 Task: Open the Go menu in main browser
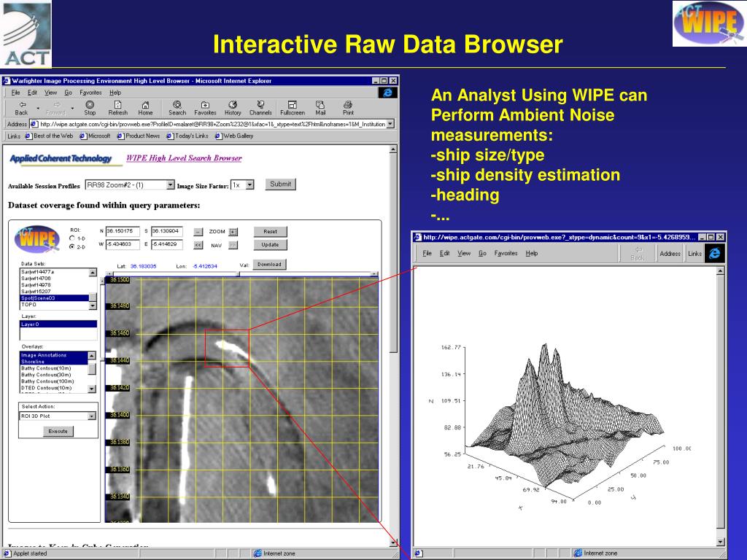point(68,93)
